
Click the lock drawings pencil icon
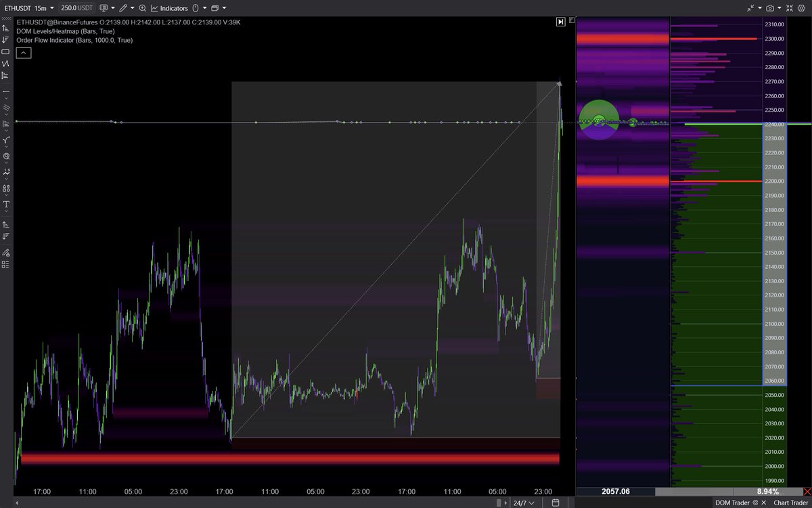(5, 252)
